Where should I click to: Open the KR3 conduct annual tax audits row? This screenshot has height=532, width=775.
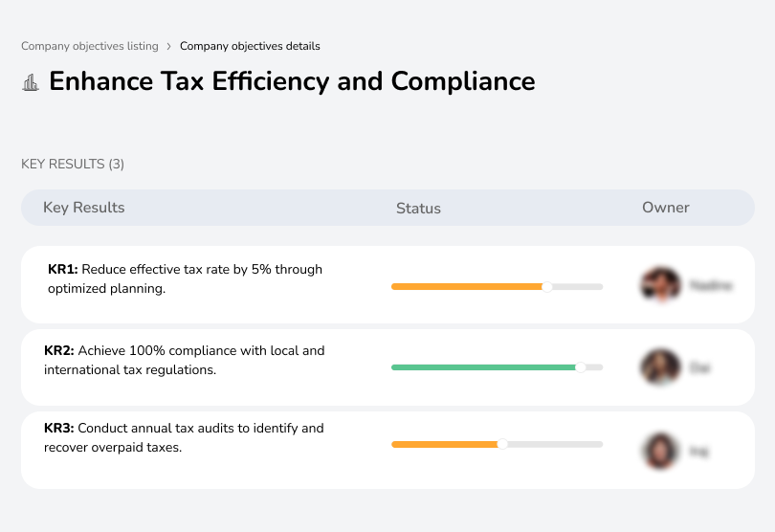click(x=387, y=451)
